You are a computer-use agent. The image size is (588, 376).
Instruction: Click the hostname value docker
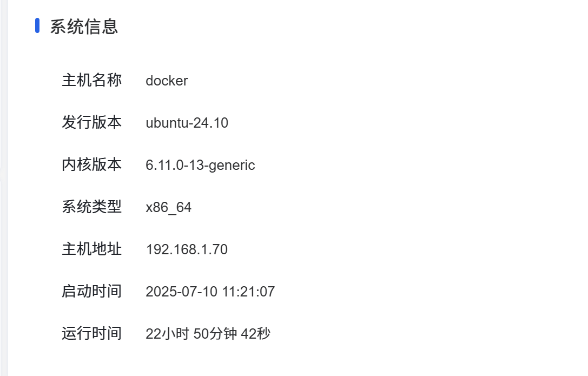click(x=167, y=81)
